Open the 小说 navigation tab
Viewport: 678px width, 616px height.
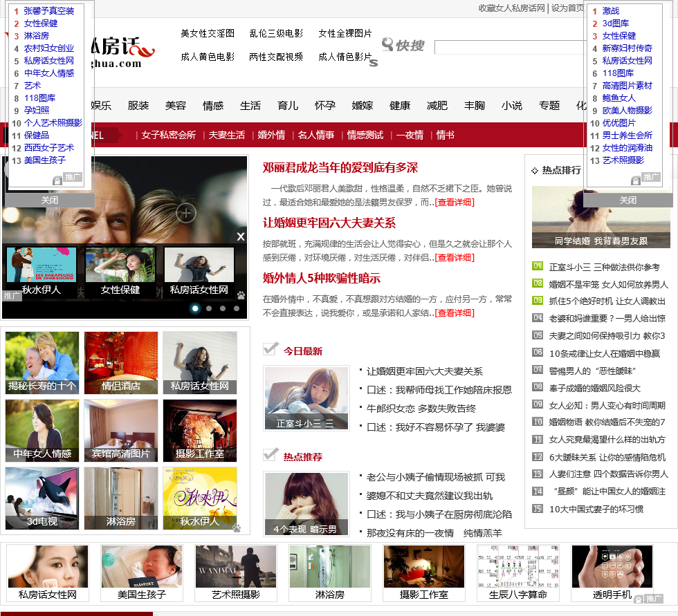click(x=512, y=105)
